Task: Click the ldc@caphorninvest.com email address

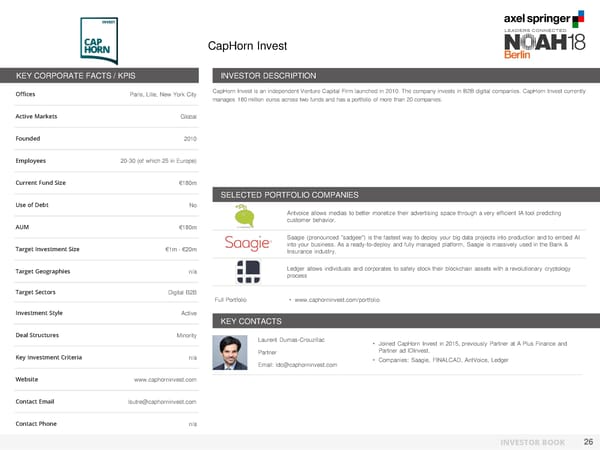Action: [x=297, y=364]
